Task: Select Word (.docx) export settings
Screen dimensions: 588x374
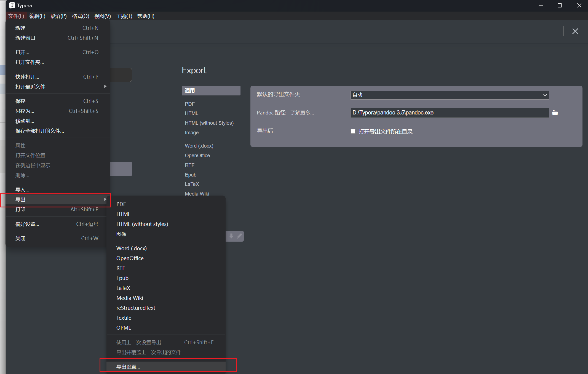Action: pyautogui.click(x=199, y=146)
